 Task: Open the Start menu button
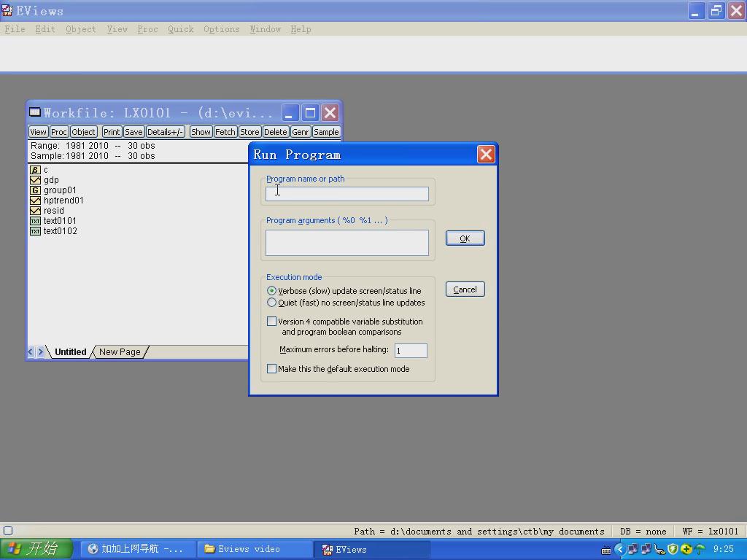(36, 549)
